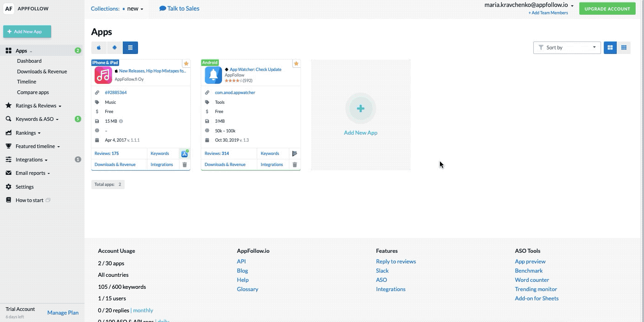Open Keywords on iOS app card
Screen dimensions: 644x322
pyautogui.click(x=160, y=154)
